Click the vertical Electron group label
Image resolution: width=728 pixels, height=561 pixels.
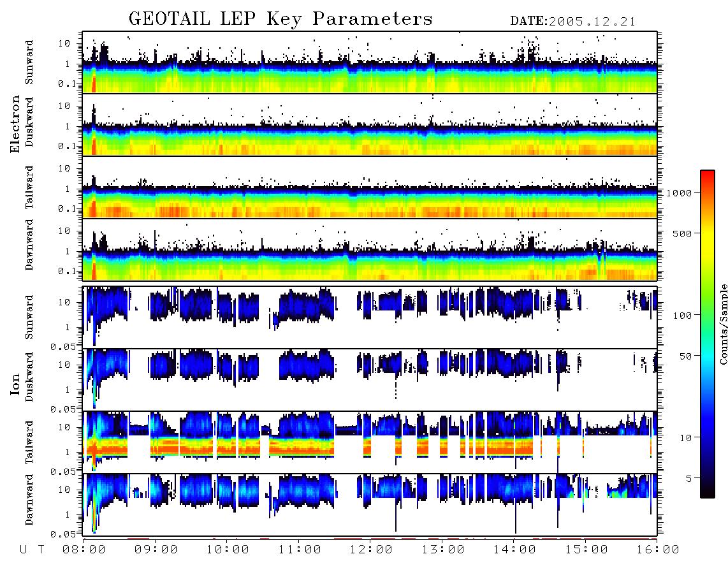pos(15,124)
